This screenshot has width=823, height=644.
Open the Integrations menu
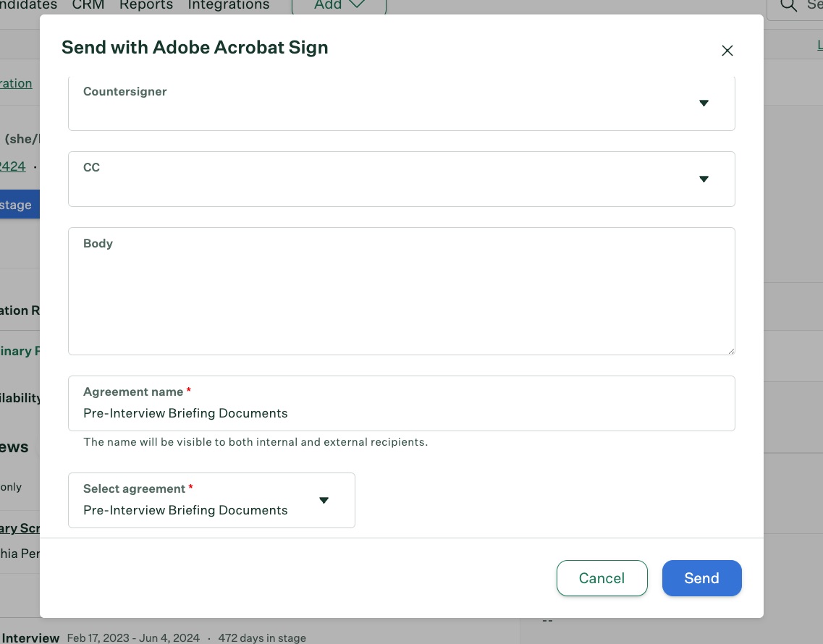[228, 5]
